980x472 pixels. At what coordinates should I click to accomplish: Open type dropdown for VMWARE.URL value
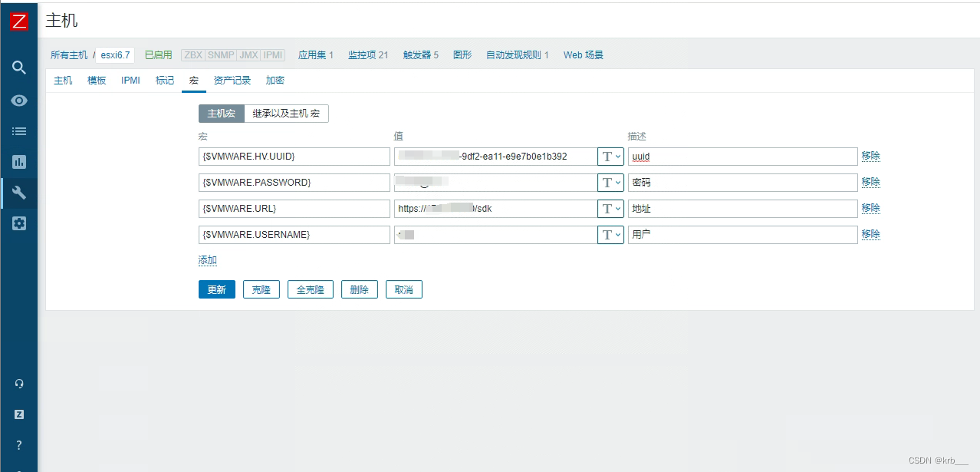(610, 209)
